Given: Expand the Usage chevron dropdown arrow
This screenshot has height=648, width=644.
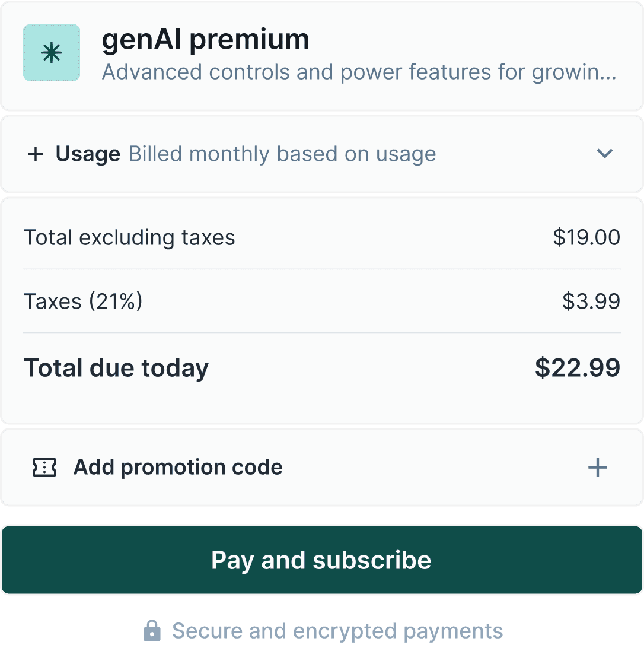Looking at the screenshot, I should (x=604, y=154).
